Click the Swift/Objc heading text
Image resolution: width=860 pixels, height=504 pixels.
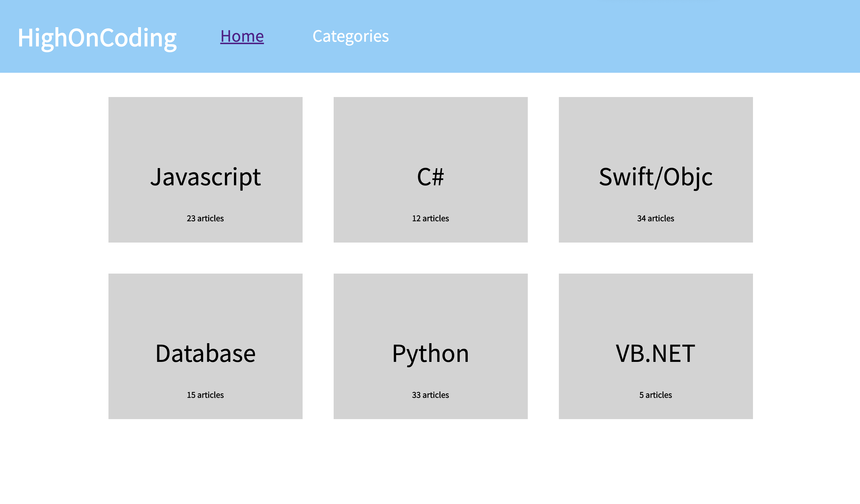coord(656,177)
